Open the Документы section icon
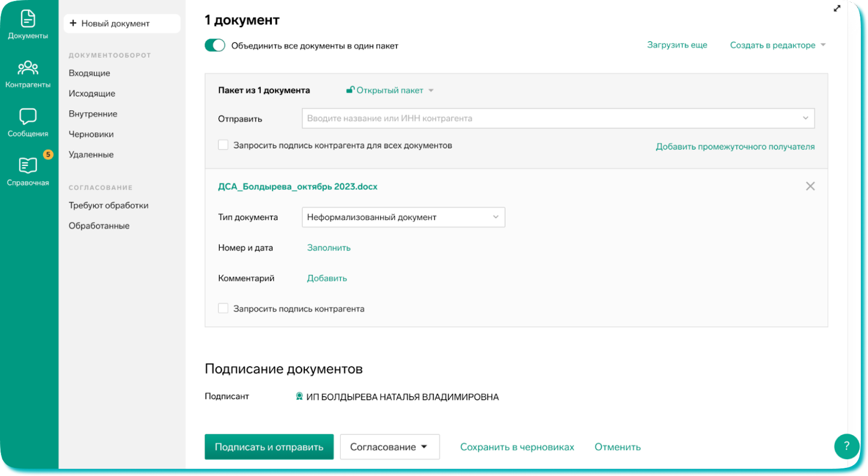Screen dimensions: 868x476 pyautogui.click(x=28, y=19)
